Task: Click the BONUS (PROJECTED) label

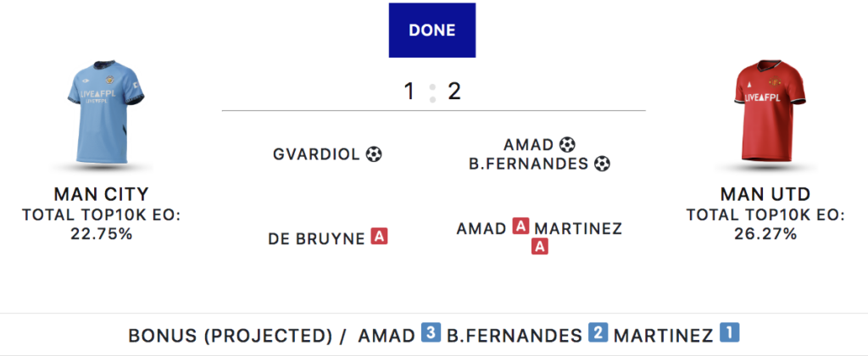Action: point(230,336)
